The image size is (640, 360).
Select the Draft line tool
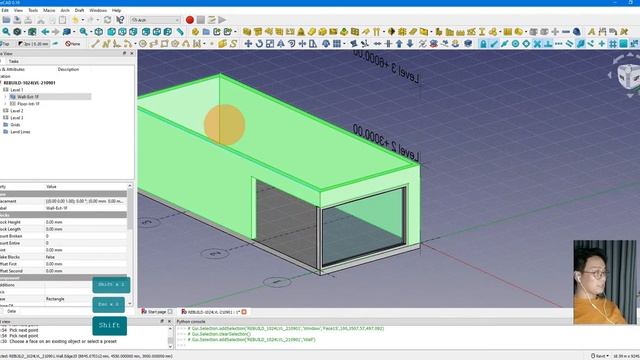[x=95, y=43]
